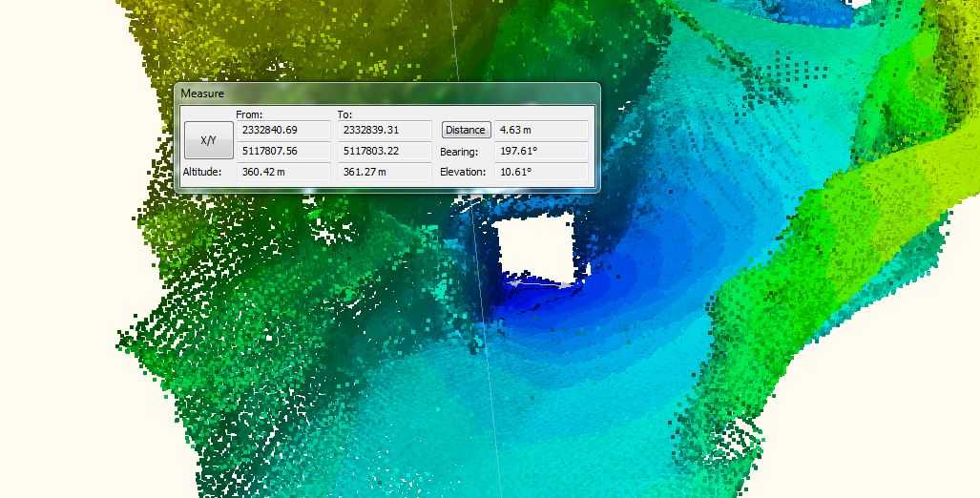Image resolution: width=980 pixels, height=498 pixels.
Task: Click the "To:" column label
Action: (344, 114)
